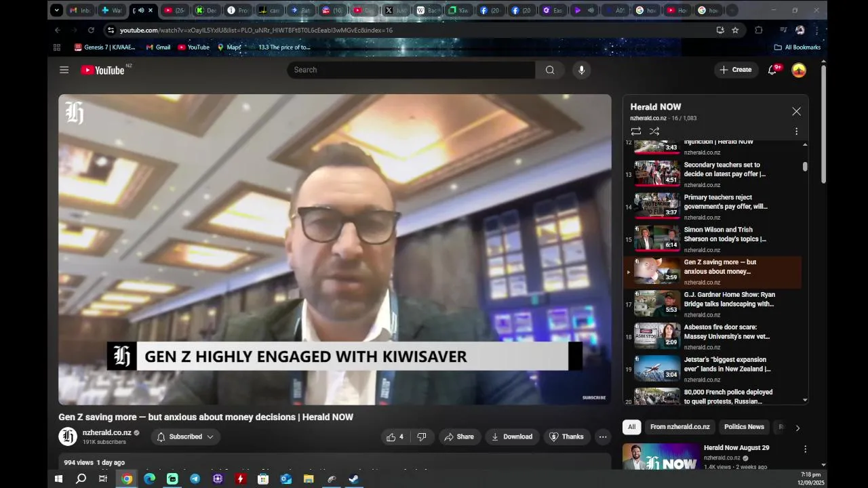Focus the YouTube search box
This screenshot has height=488, width=868.
tap(411, 70)
